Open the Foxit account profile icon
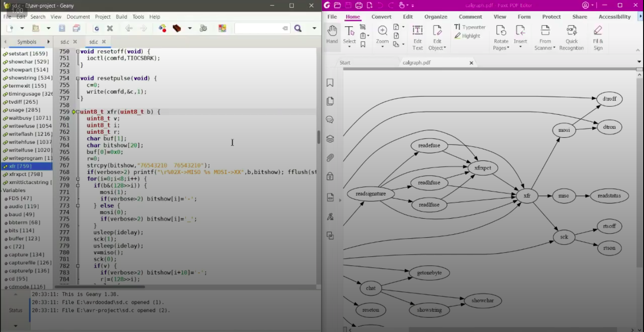The width and height of the screenshot is (644, 332). click(x=585, y=5)
